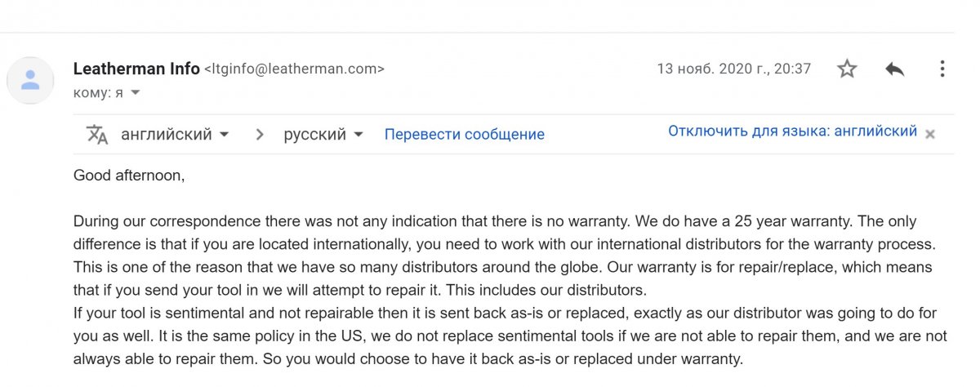Click the "кому: я" recipient text
The image size is (980, 387).
[98, 93]
